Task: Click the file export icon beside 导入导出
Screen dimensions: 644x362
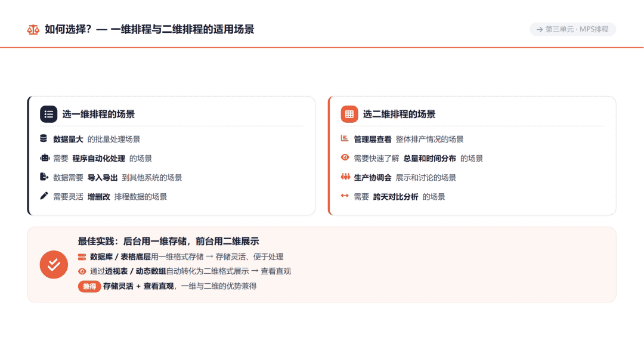Action: pos(44,177)
